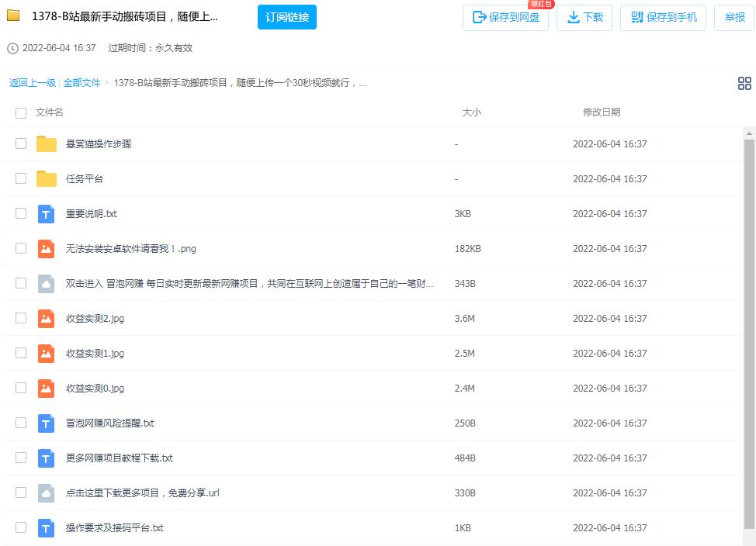Click the yellow folder icon beside the share title
756x546 pixels.
click(x=13, y=16)
